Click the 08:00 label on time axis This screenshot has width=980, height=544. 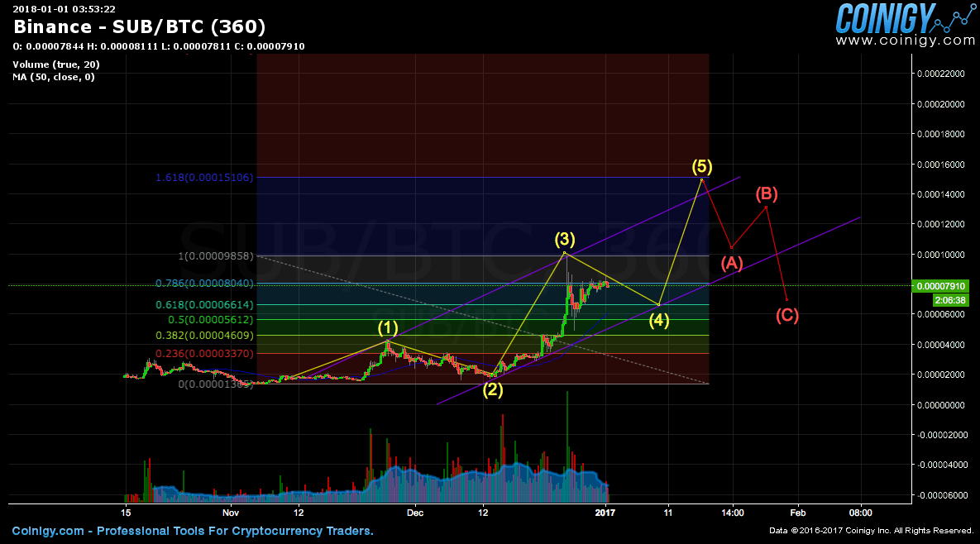point(861,513)
